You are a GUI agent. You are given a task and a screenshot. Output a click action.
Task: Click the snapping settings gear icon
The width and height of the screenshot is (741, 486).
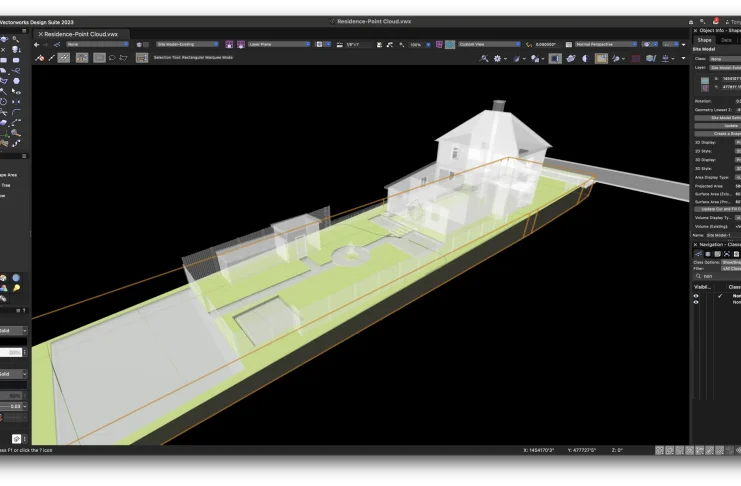pyautogui.click(x=498, y=58)
